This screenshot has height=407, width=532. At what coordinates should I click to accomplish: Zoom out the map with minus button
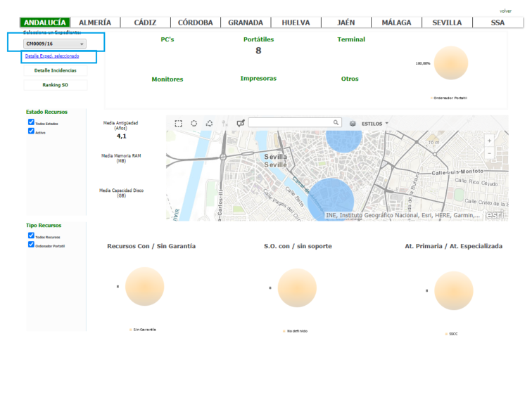(x=489, y=153)
